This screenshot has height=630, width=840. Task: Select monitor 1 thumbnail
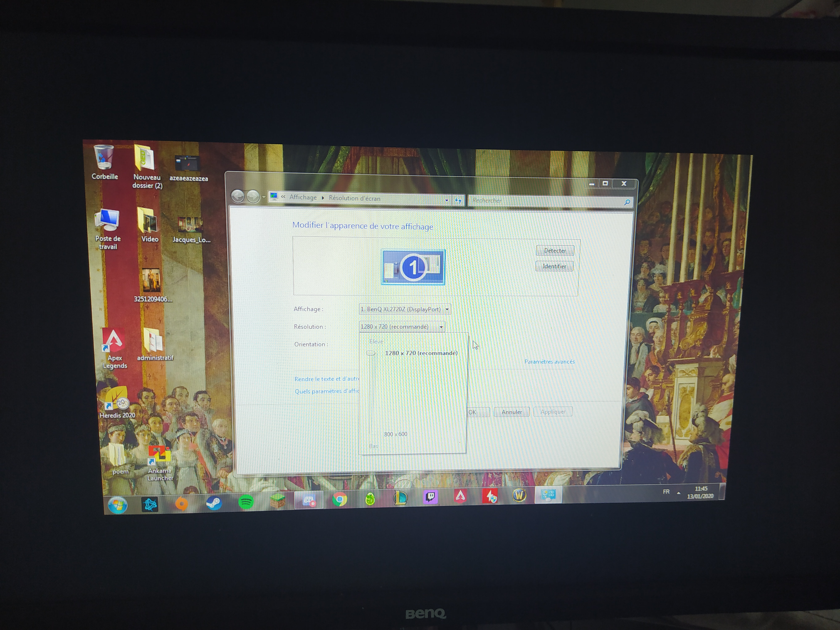pyautogui.click(x=413, y=267)
